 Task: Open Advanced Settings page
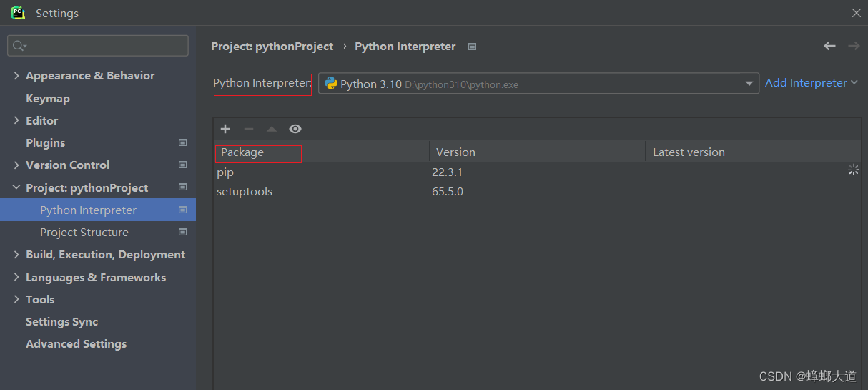click(x=77, y=343)
